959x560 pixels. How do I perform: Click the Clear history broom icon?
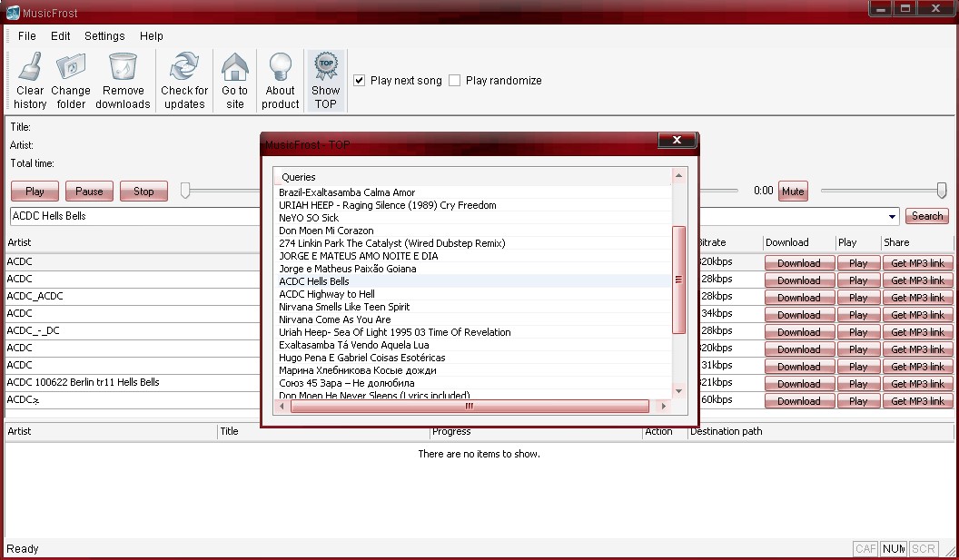pos(29,66)
